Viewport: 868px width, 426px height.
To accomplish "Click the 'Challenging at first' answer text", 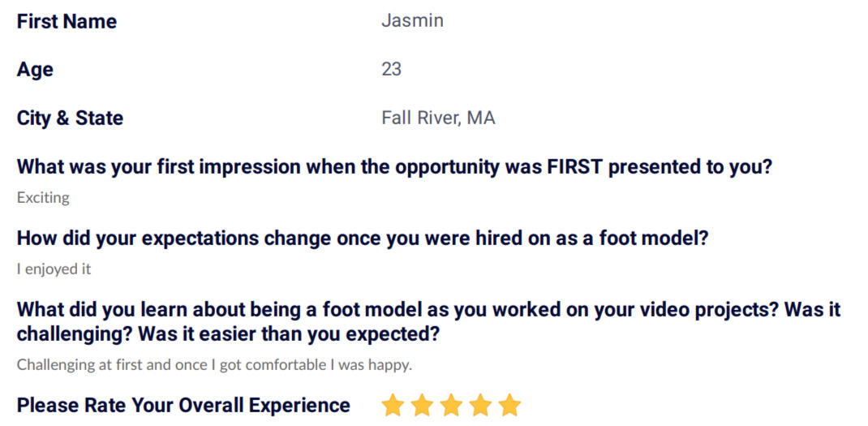I will tap(214, 366).
